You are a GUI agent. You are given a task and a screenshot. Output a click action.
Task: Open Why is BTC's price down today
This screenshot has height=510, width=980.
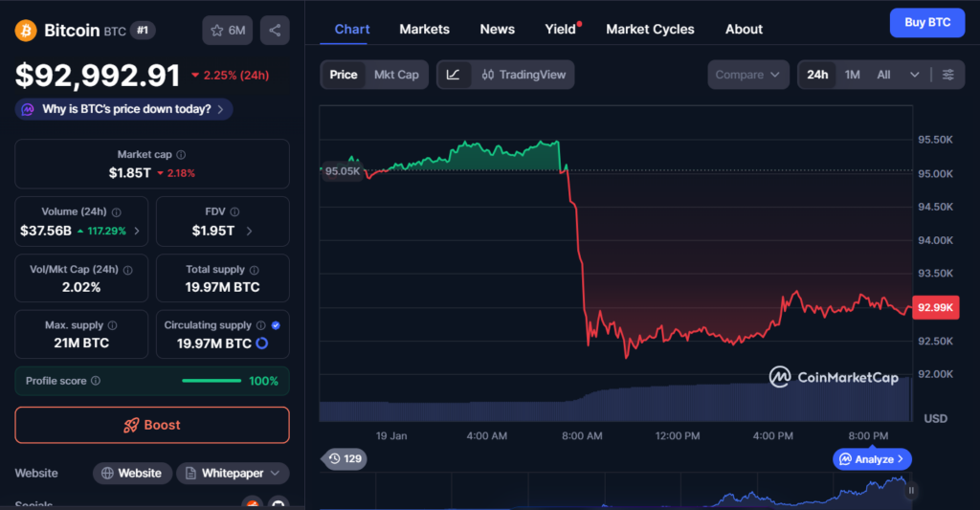(x=123, y=109)
